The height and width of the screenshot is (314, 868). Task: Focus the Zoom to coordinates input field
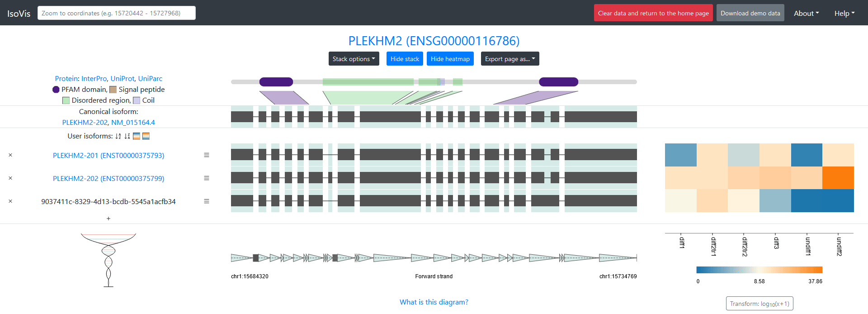[117, 13]
